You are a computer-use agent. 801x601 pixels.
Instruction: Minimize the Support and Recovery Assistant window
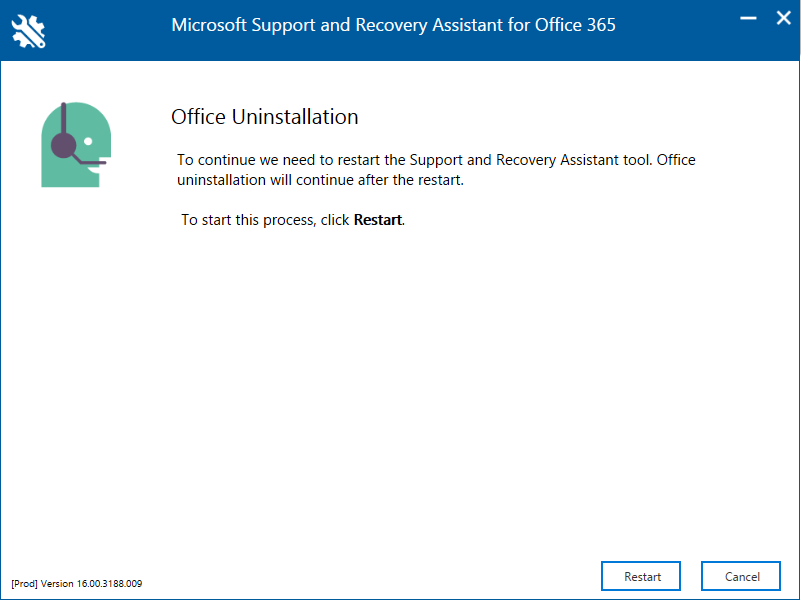(x=746, y=18)
